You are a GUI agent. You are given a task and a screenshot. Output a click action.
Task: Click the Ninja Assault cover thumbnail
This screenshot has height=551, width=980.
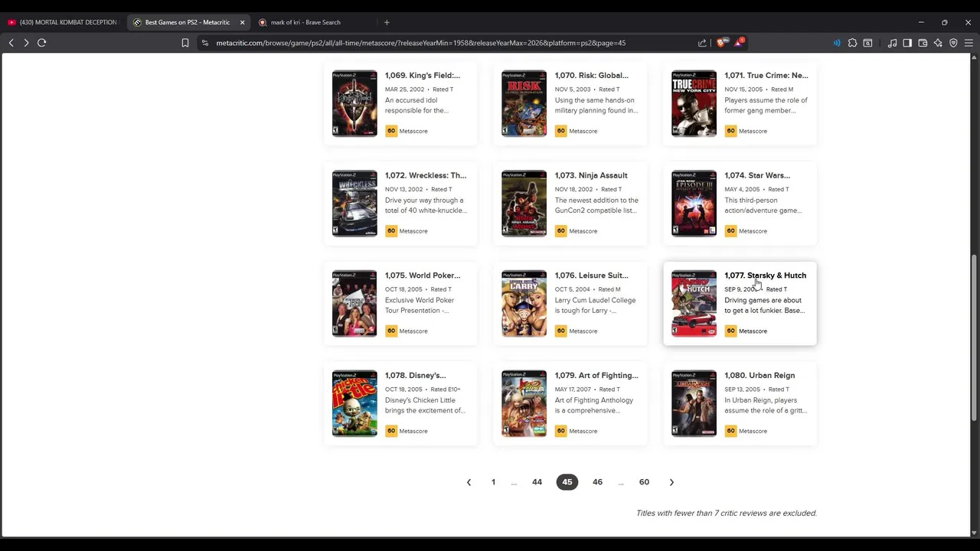524,204
